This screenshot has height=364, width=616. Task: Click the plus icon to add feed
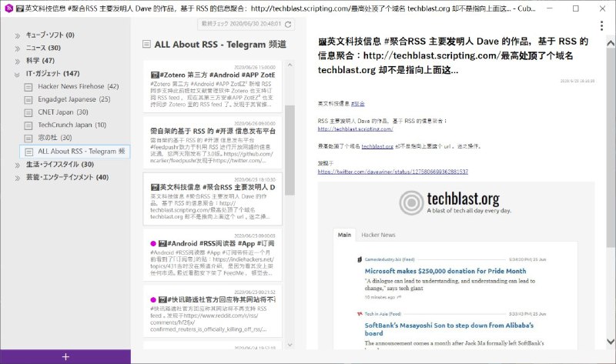65,356
